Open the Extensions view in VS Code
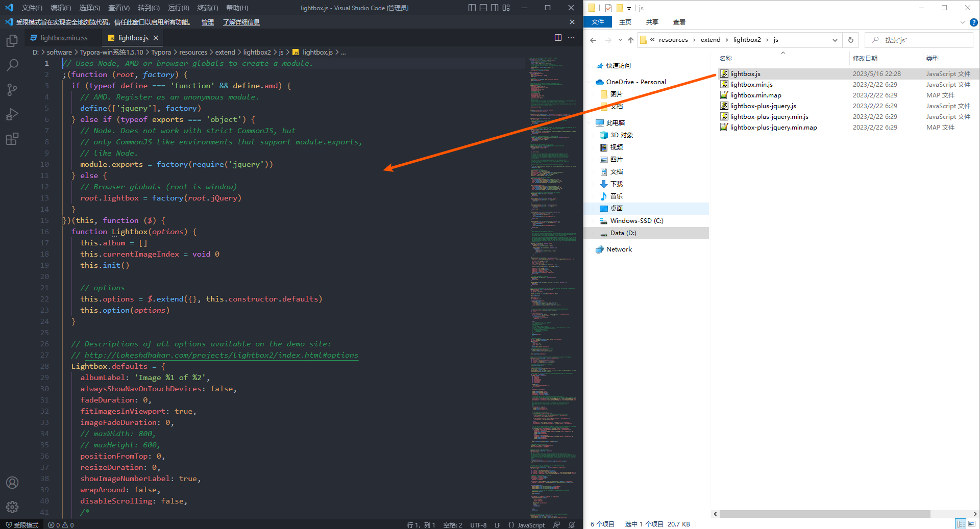 pos(12,139)
